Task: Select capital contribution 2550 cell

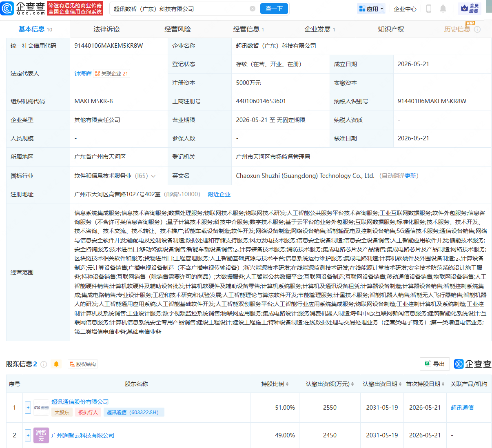Action: click(330, 408)
